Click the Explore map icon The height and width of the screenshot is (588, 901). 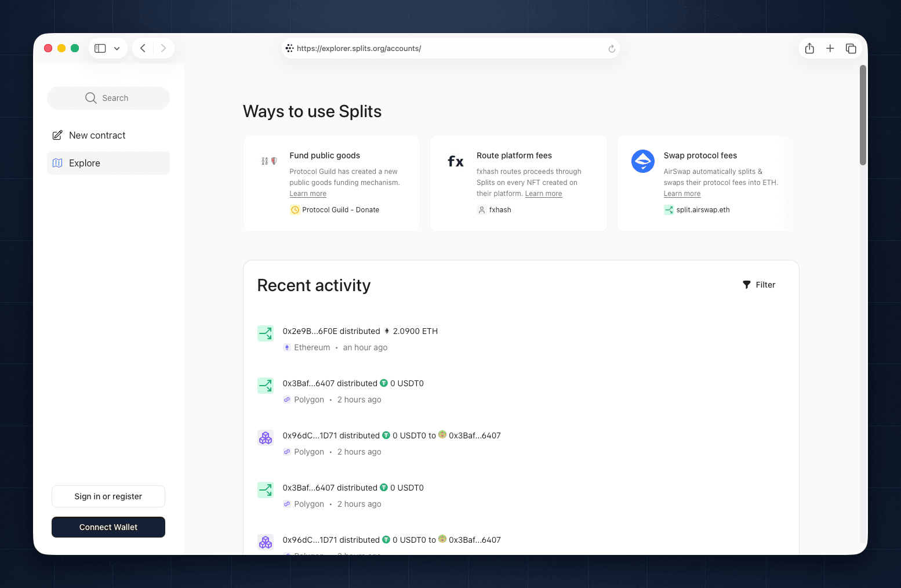(x=57, y=163)
